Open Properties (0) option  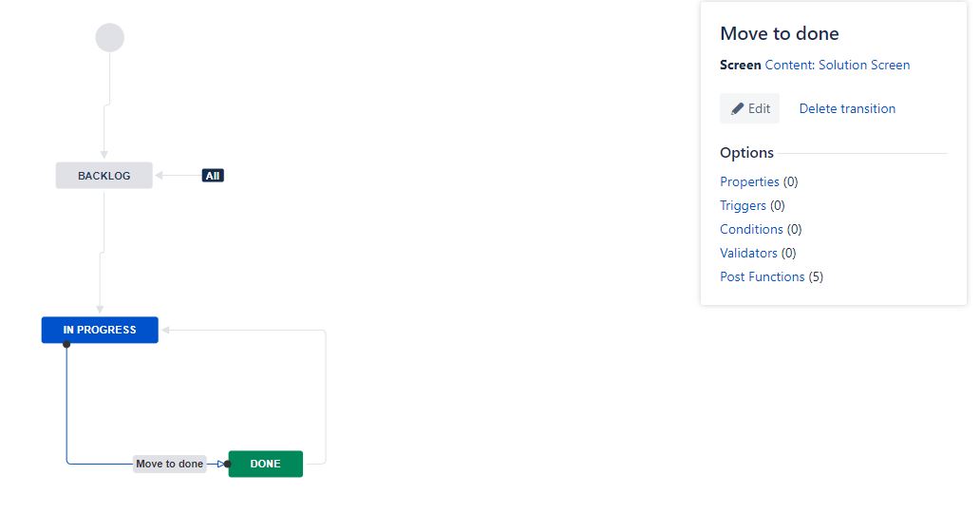pyautogui.click(x=759, y=181)
